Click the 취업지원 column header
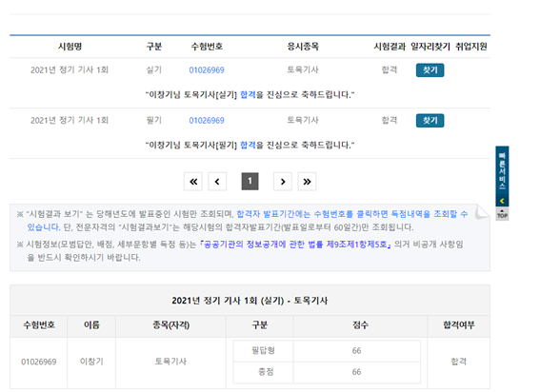 pos(471,47)
